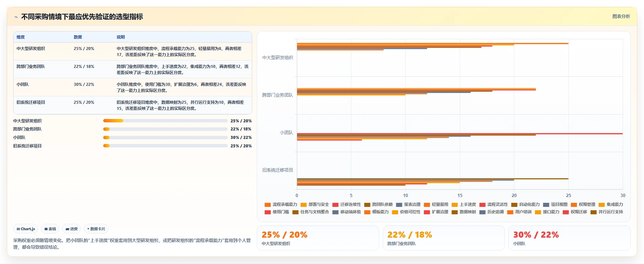Click the 30% / 22% value in the table
Viewport: 644px width, 264px height.
click(x=84, y=85)
